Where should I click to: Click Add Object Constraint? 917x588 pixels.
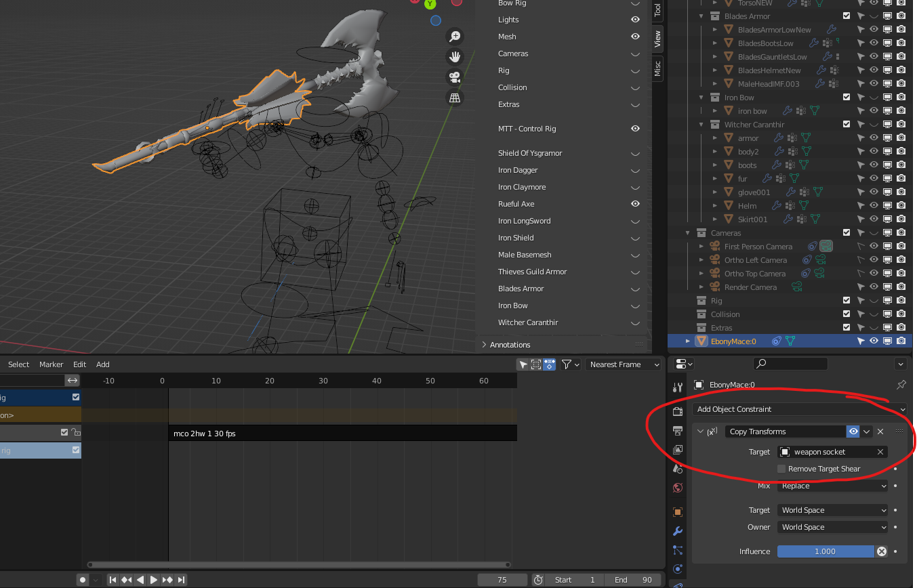800,409
